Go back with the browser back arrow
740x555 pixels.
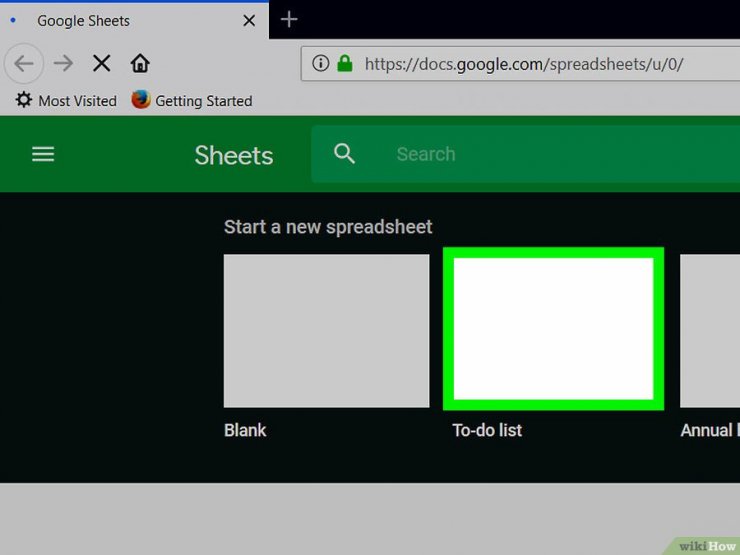(x=24, y=63)
